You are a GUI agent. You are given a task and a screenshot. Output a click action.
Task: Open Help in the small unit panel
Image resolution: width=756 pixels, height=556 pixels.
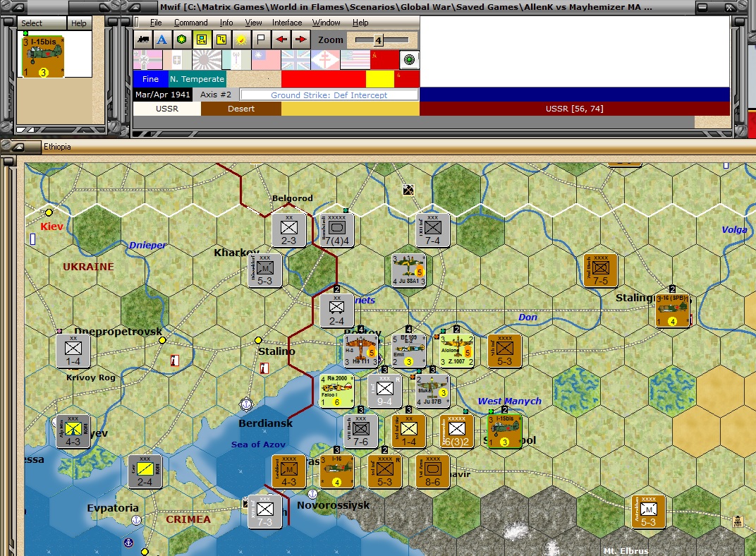(x=78, y=23)
